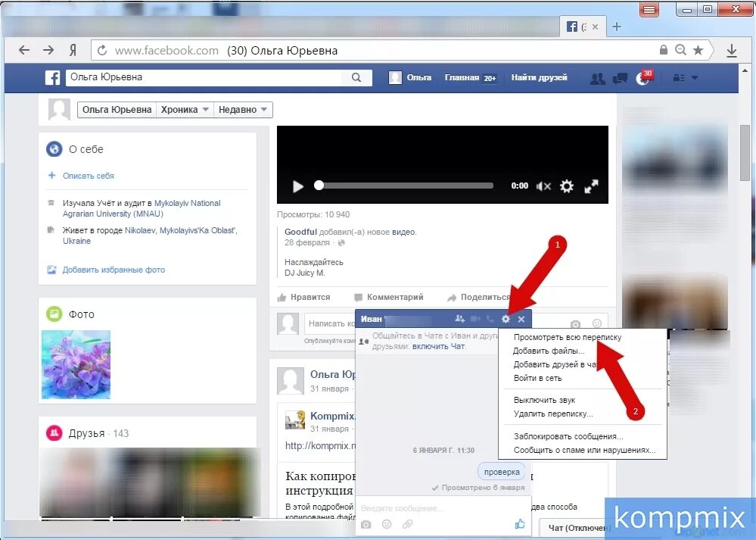This screenshot has width=756, height=540.
Task: Select 'Добавить файлы...' menu item
Action: 549,351
